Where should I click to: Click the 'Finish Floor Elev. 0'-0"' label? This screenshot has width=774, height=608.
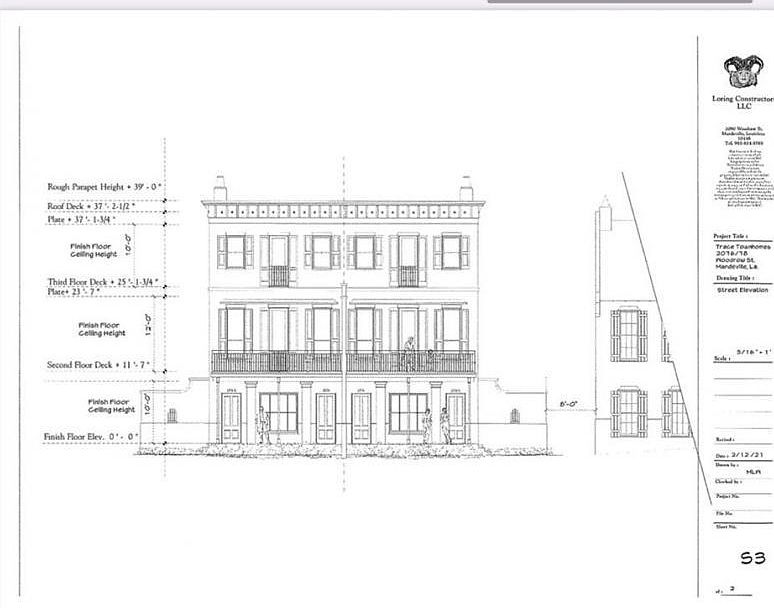coord(91,437)
